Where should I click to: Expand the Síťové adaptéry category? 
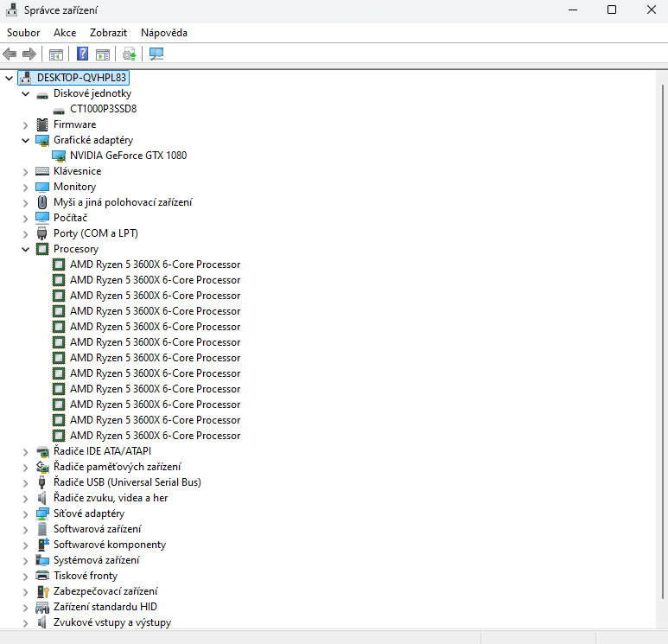26,513
